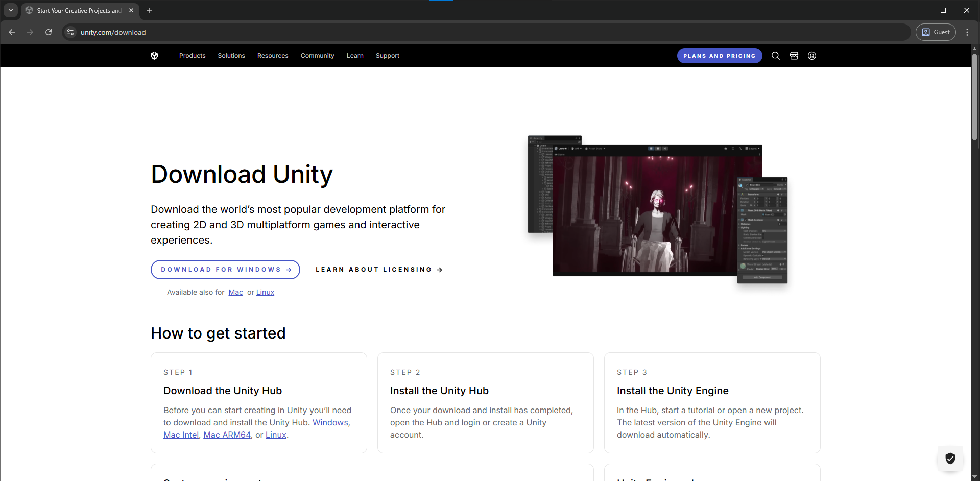This screenshot has height=481, width=980.
Task: Click the Guest profile avatar
Action: pos(936,32)
